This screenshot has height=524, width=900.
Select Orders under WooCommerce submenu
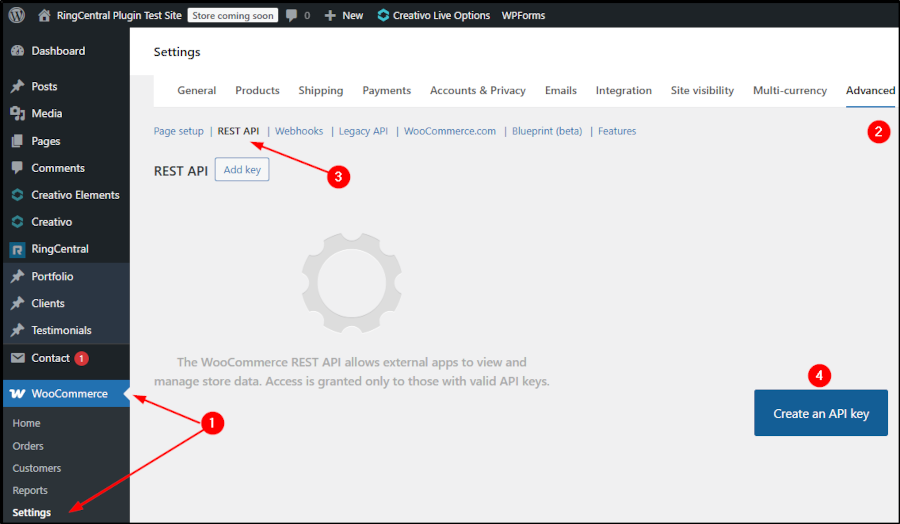coord(28,446)
